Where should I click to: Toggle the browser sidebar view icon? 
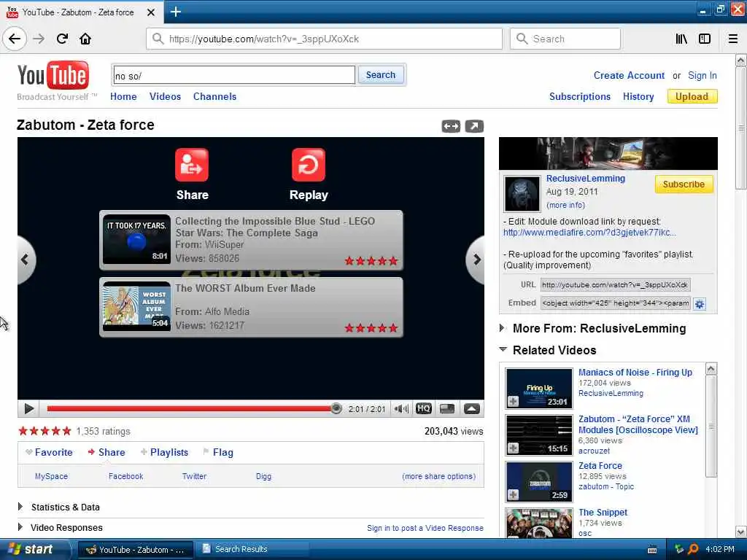tap(705, 39)
